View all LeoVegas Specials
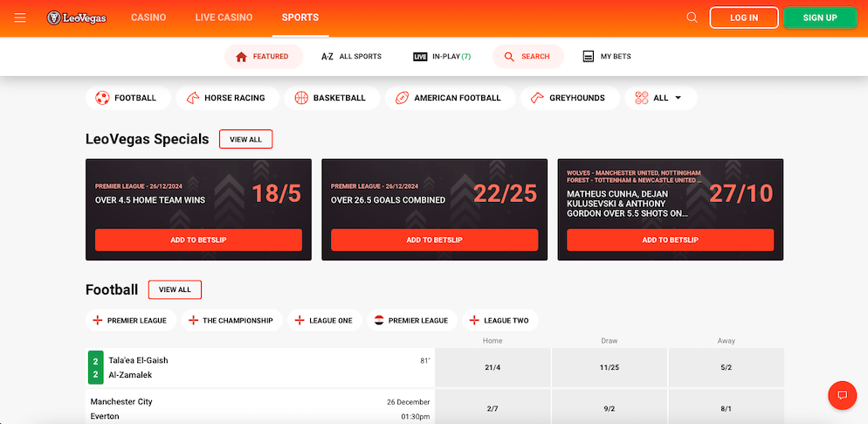The height and width of the screenshot is (424, 868). (x=245, y=139)
